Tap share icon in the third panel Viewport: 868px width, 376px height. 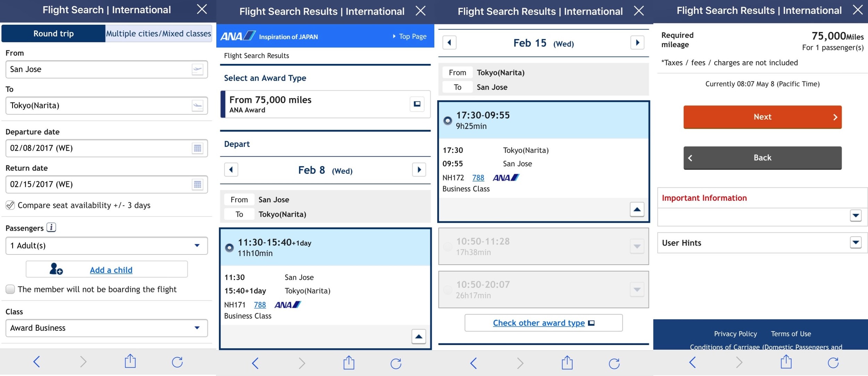click(x=567, y=363)
